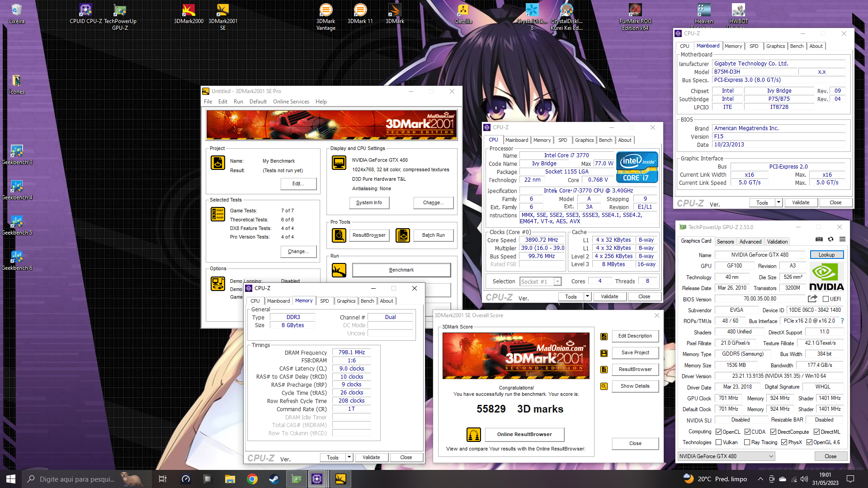Screen dimensions: 868x488
Task: Click the GPU-Z BIOS export share icon
Action: (x=812, y=299)
